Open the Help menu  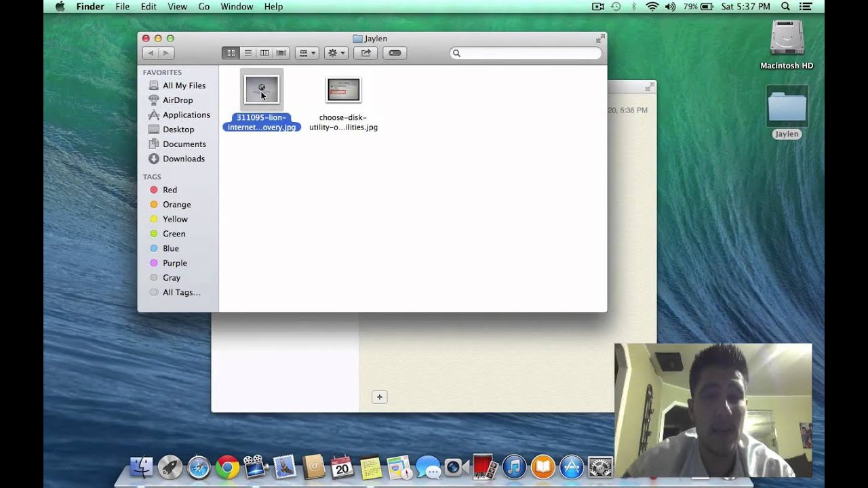pos(273,6)
